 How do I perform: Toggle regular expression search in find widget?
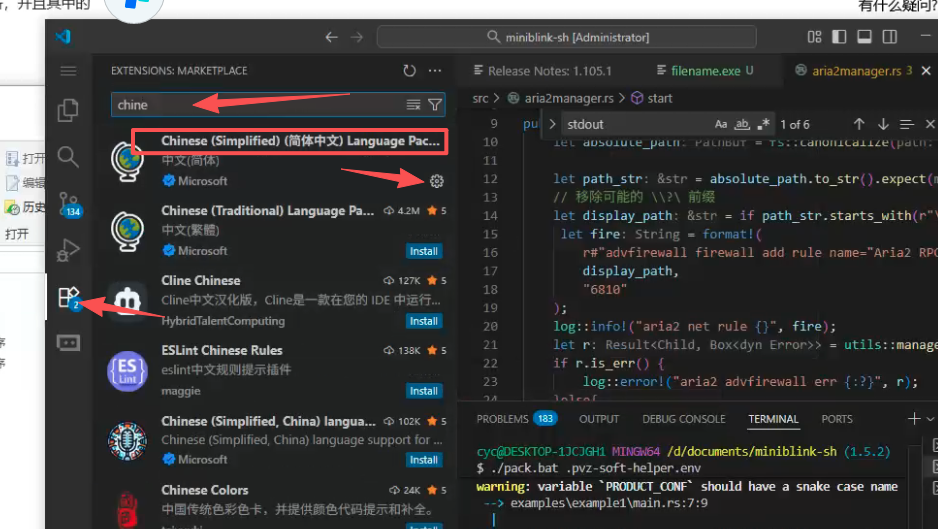coord(763,125)
